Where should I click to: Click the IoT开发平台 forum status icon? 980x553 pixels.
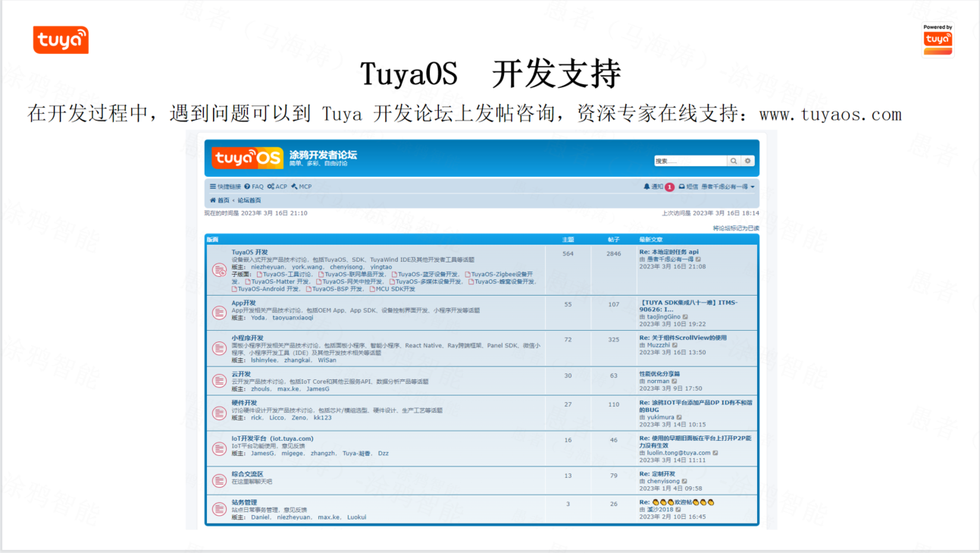click(219, 448)
